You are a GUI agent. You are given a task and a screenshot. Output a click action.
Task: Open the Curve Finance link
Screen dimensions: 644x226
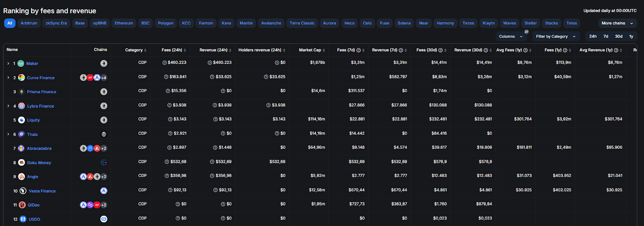[x=41, y=78]
